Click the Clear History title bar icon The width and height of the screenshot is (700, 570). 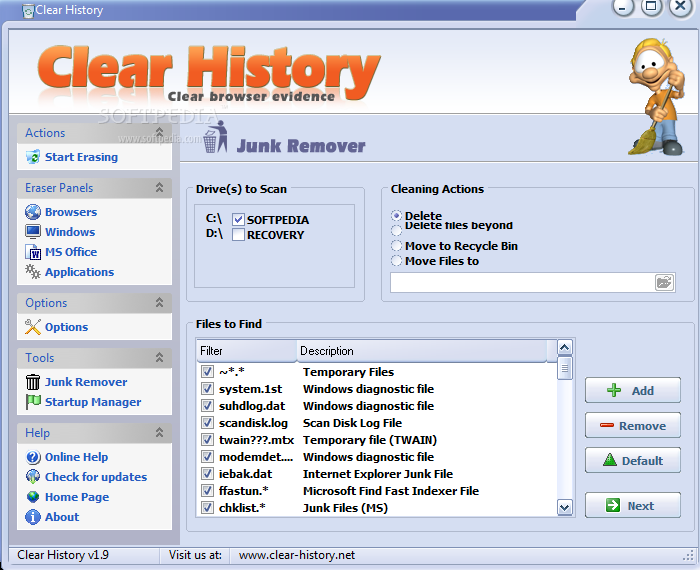click(28, 11)
